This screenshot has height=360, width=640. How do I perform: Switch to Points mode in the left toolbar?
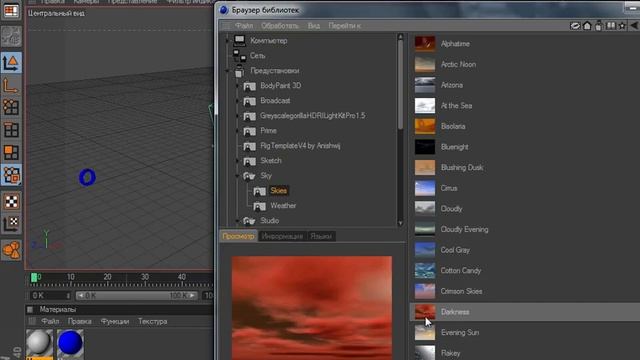(11, 108)
